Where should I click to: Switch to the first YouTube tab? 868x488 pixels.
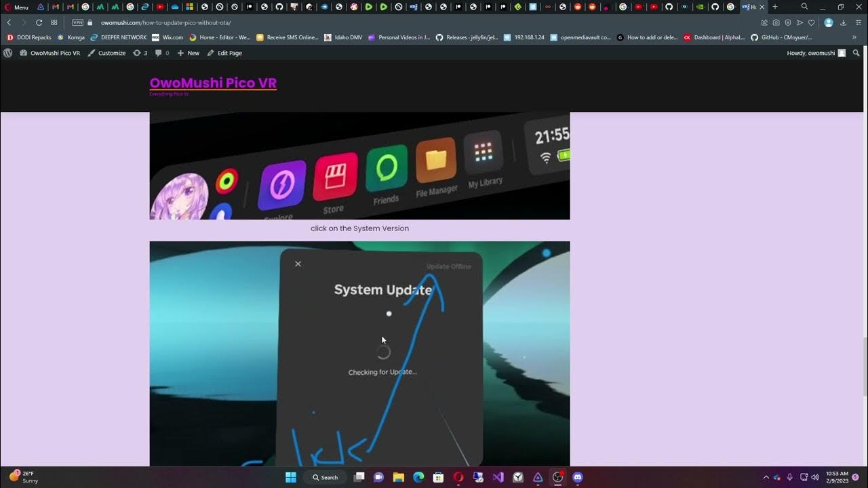[x=160, y=7]
